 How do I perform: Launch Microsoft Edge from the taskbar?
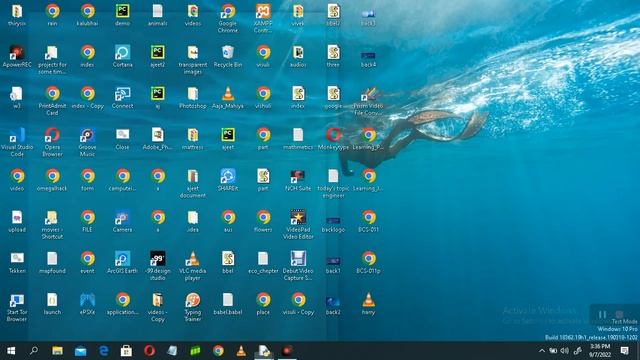[104, 351]
